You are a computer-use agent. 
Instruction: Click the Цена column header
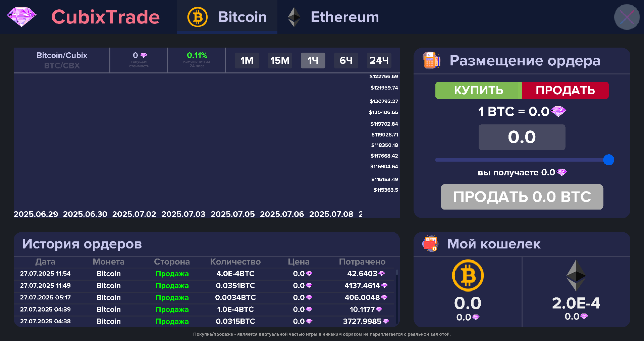click(x=299, y=262)
